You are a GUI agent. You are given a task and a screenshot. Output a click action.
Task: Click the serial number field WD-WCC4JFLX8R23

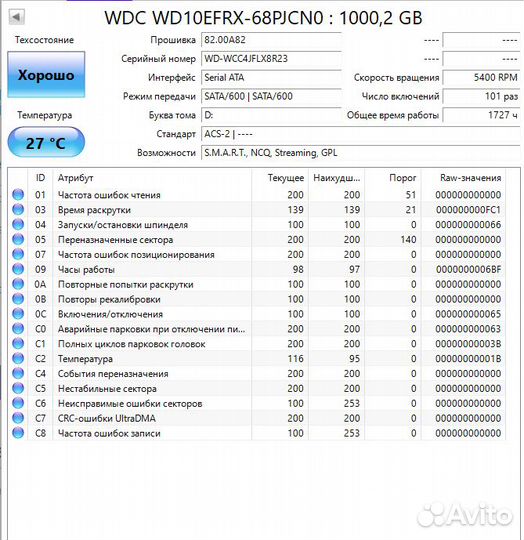(271, 59)
